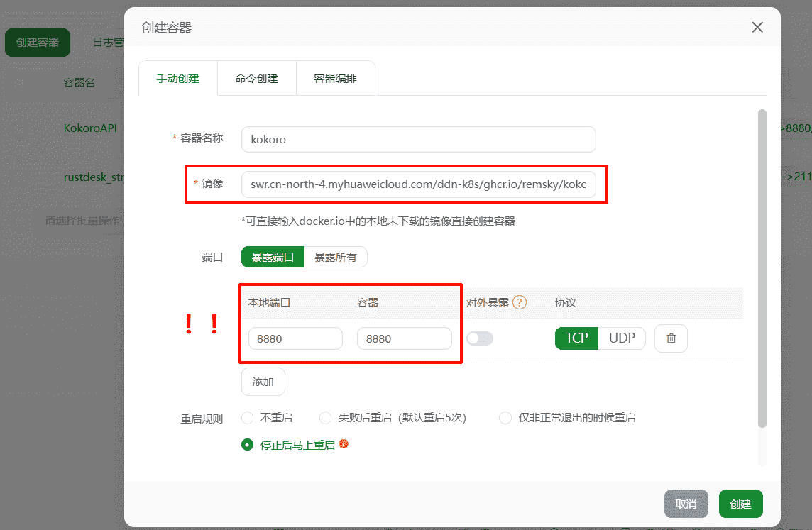Delete the 8880 port mapping row
The width and height of the screenshot is (812, 530).
(x=671, y=338)
